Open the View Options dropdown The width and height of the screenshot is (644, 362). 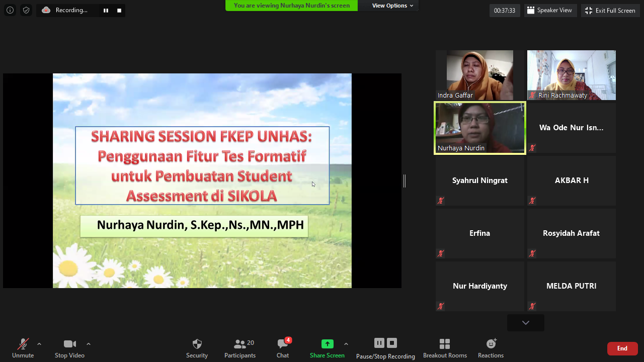coord(392,6)
